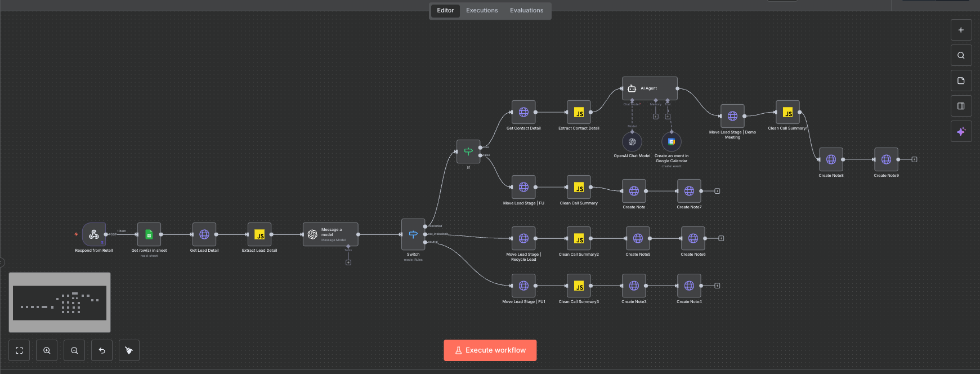This screenshot has height=374, width=980.
Task: Click the plus handle below Message a model
Action: pos(348,262)
